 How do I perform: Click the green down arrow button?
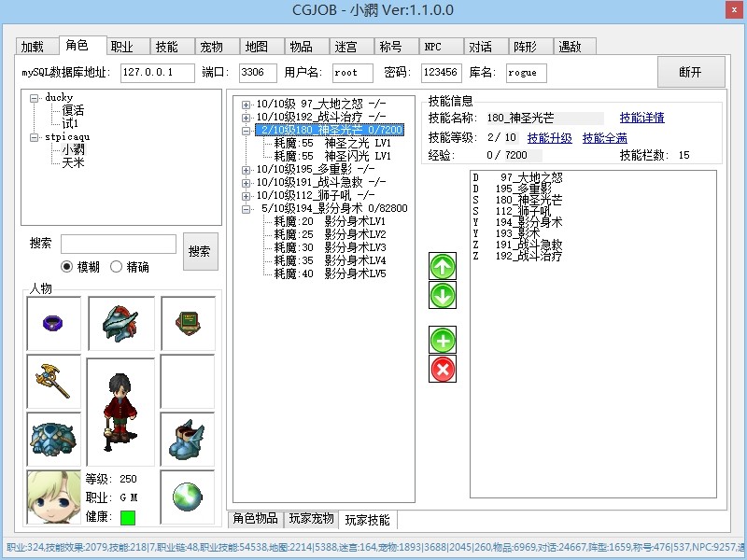(x=443, y=296)
